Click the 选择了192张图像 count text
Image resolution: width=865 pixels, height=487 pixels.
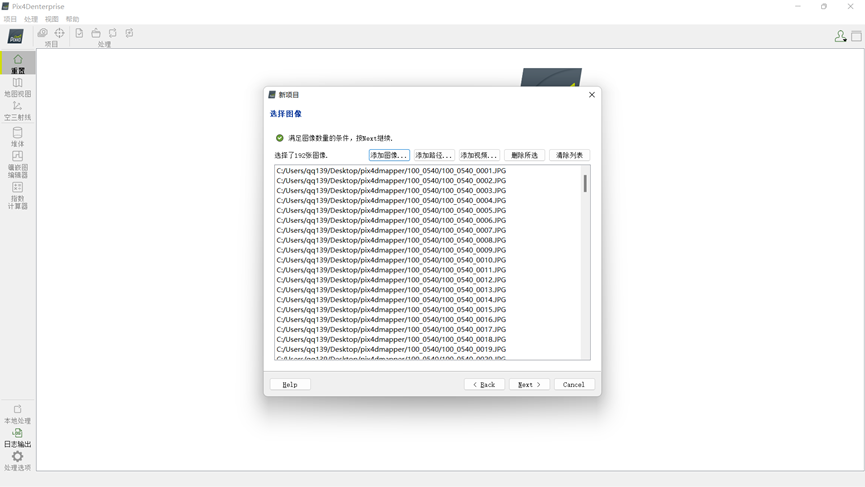click(x=301, y=156)
